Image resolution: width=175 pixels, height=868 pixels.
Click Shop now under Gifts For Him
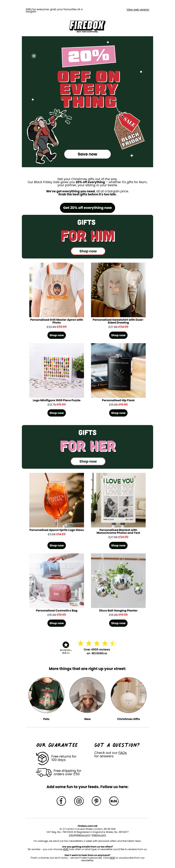click(88, 251)
